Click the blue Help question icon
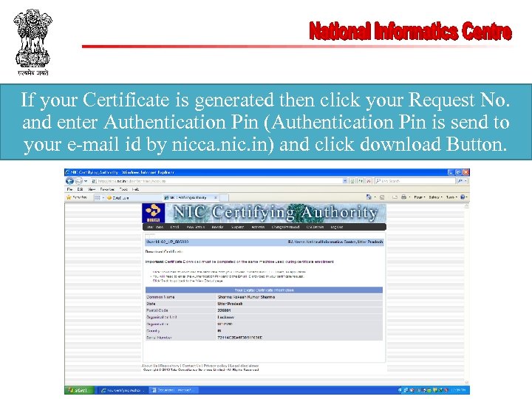 tap(463, 197)
